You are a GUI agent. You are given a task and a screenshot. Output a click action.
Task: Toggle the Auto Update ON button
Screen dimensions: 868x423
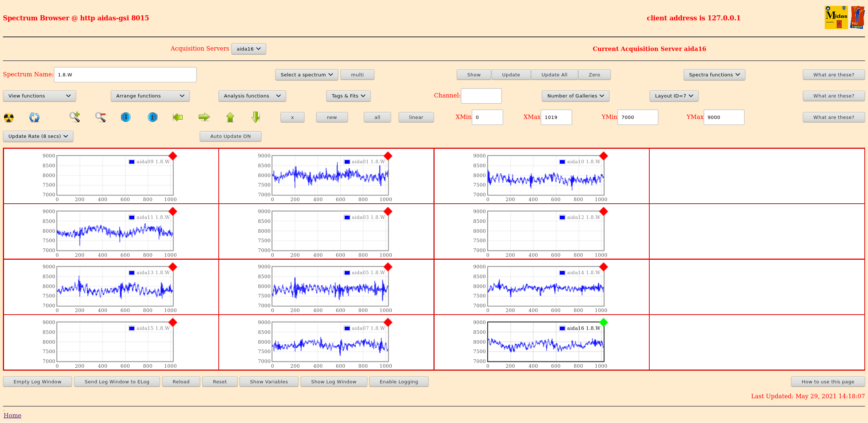click(x=230, y=136)
